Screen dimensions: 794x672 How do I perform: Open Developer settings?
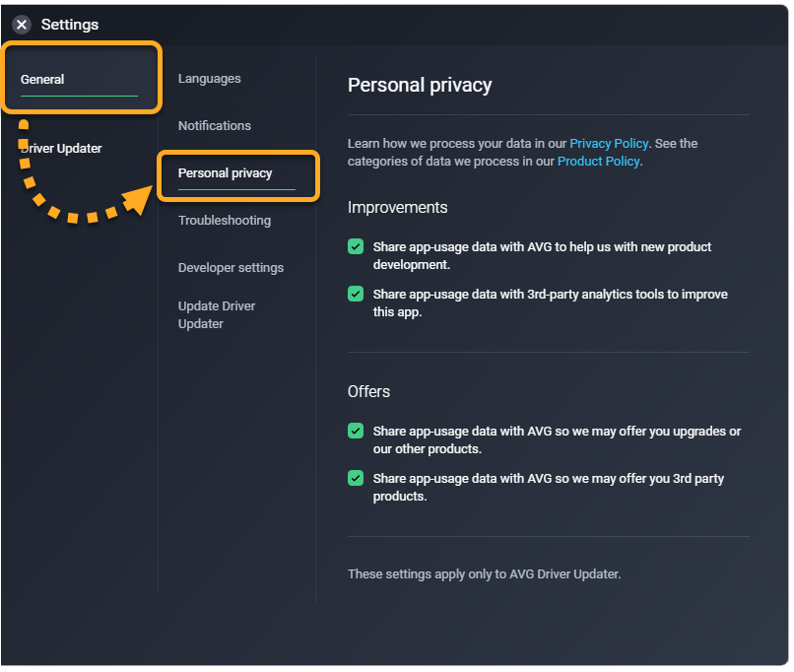[x=231, y=268]
